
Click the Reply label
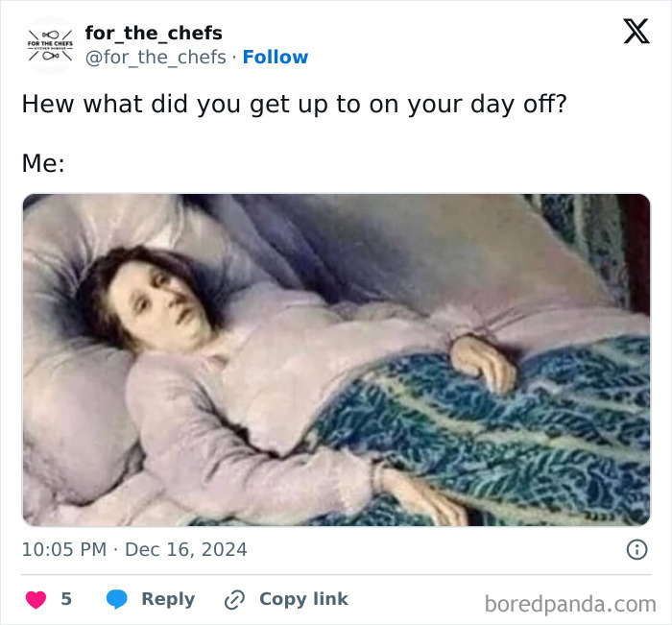pos(168,599)
